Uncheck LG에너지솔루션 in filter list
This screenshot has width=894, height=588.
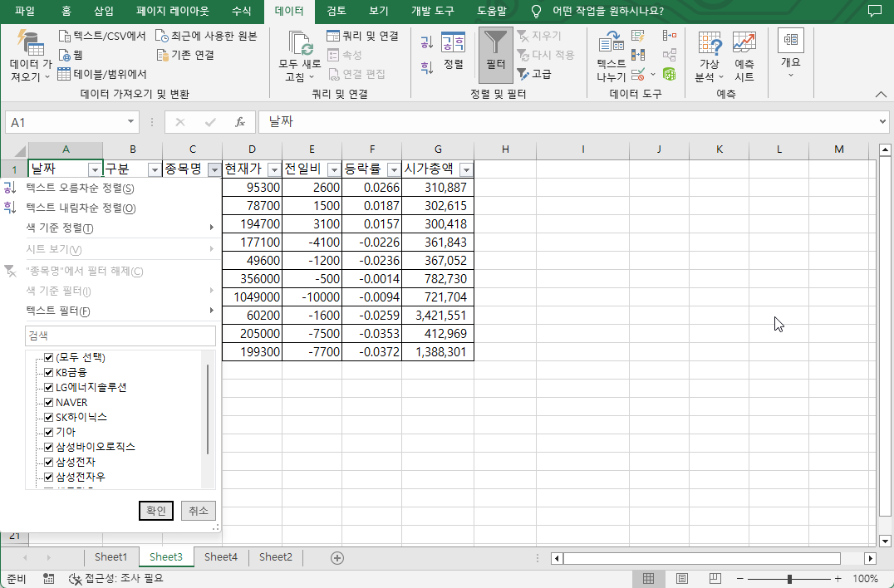[x=48, y=388]
